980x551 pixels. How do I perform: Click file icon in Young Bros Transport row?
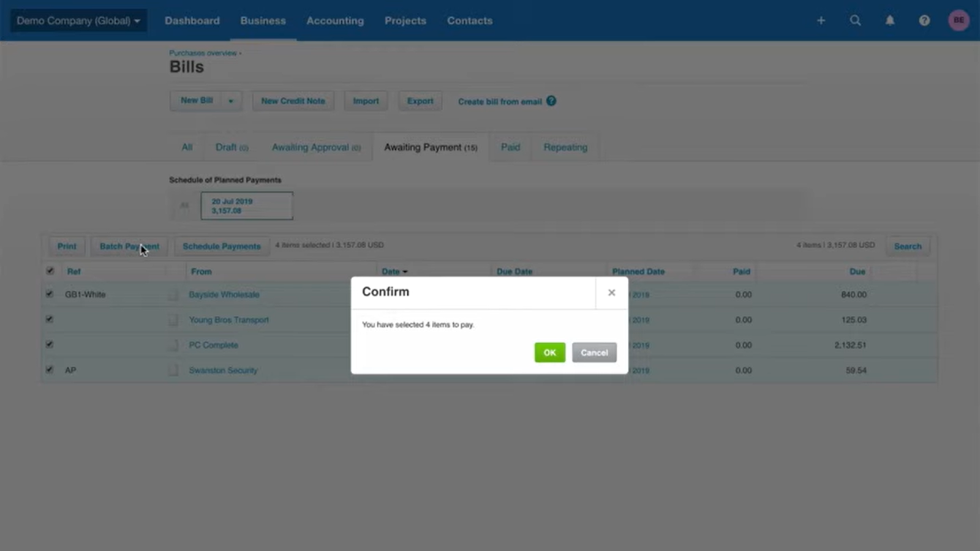[x=174, y=320]
